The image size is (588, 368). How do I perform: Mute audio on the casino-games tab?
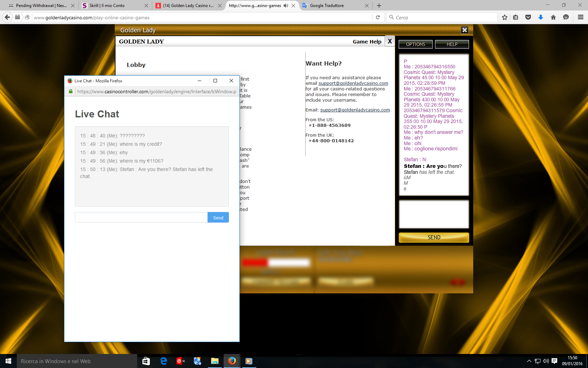pos(286,6)
